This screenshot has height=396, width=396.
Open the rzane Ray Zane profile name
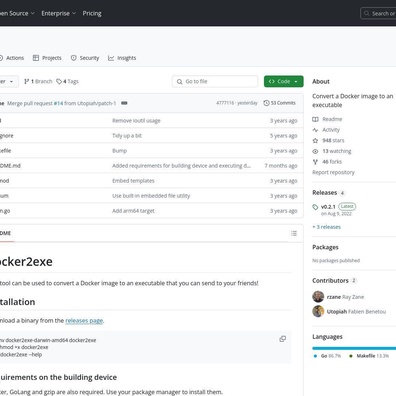[345, 297]
